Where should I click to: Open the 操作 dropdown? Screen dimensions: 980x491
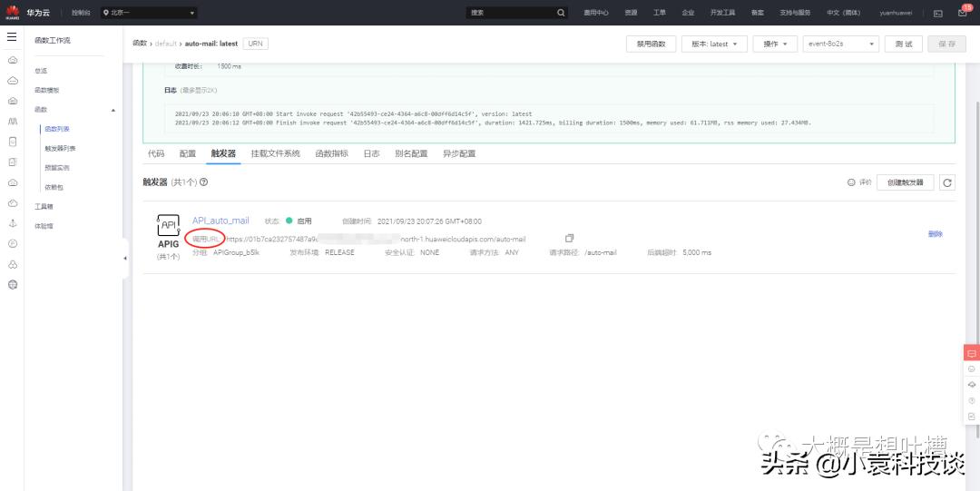(x=775, y=44)
